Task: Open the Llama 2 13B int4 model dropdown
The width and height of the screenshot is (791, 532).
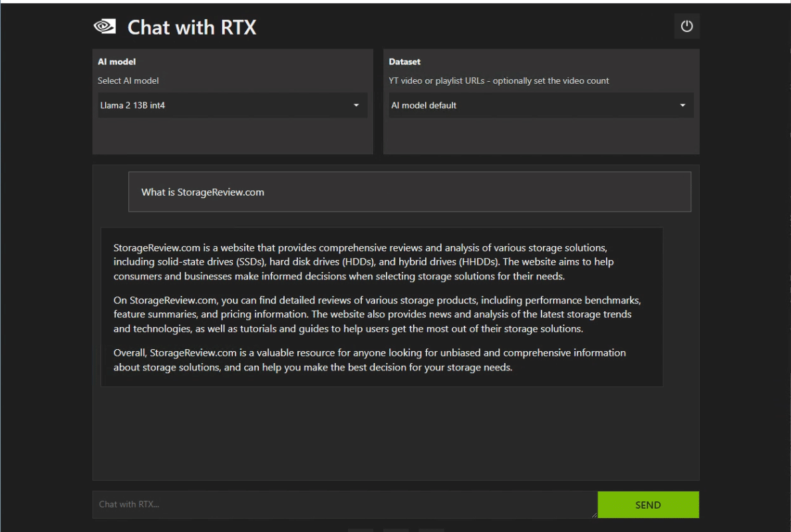Action: tap(233, 105)
